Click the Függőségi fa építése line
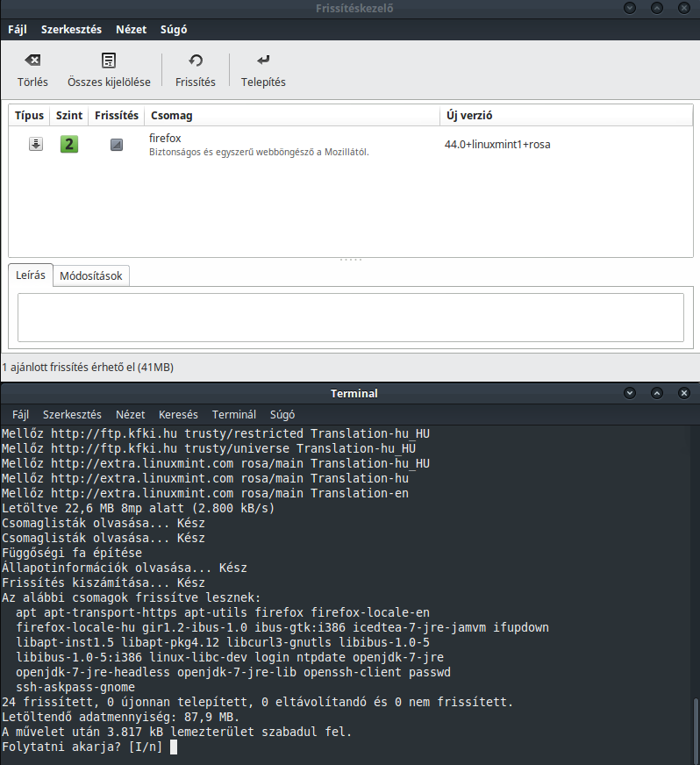The image size is (700, 765). 72,553
